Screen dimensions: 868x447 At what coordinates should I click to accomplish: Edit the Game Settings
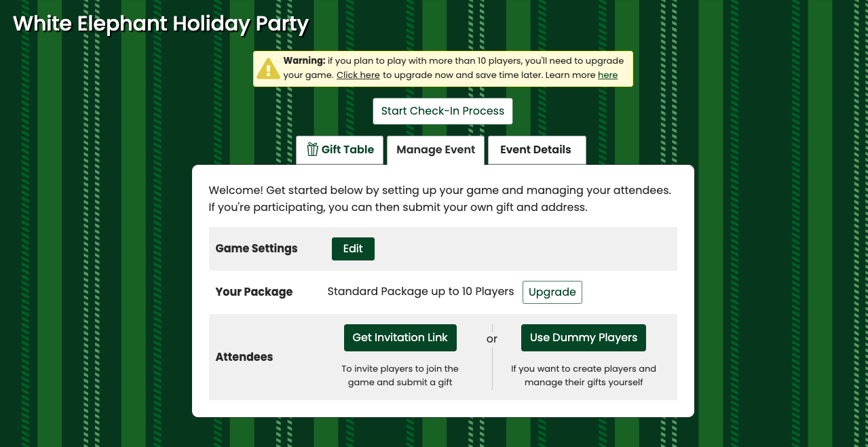tap(353, 249)
